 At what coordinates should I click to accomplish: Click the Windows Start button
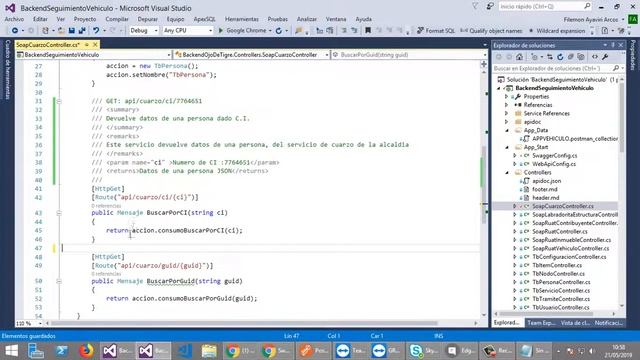pos(11,351)
